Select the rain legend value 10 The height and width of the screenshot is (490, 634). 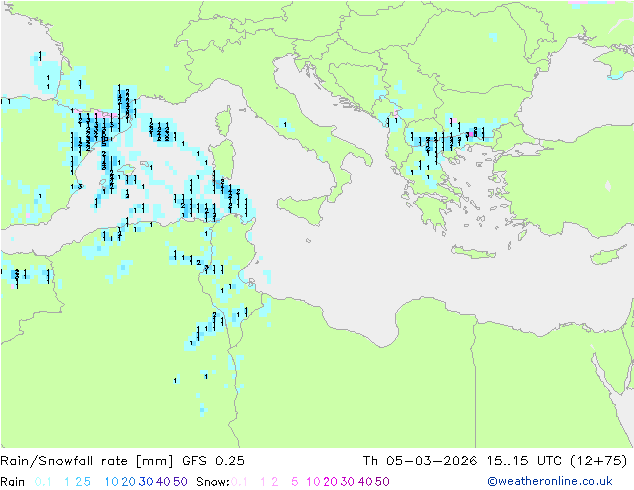click(x=112, y=482)
